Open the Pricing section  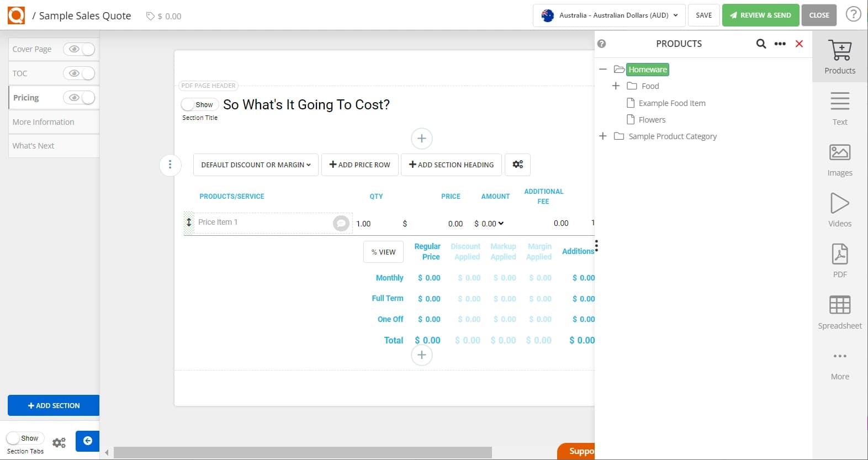(26, 98)
